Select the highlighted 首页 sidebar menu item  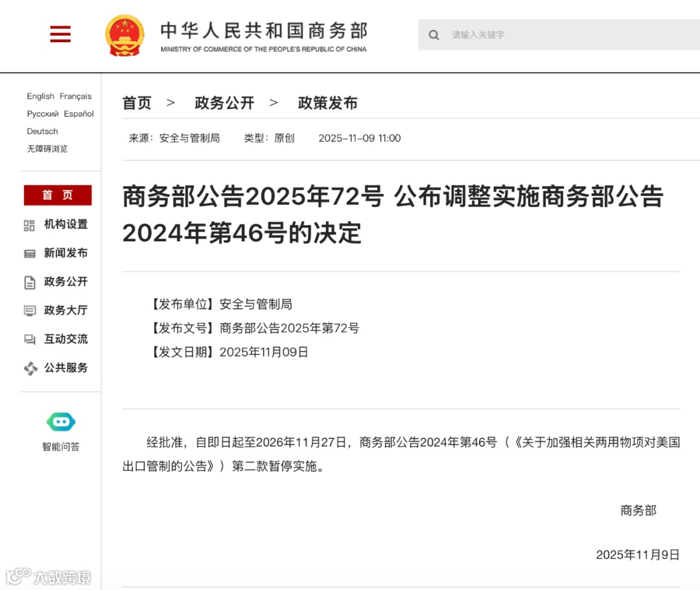point(57,195)
